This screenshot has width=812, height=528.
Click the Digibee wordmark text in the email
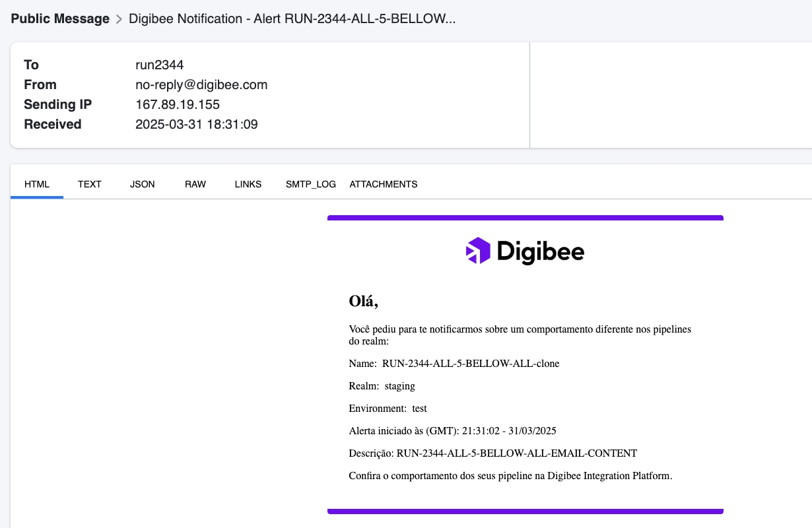540,251
